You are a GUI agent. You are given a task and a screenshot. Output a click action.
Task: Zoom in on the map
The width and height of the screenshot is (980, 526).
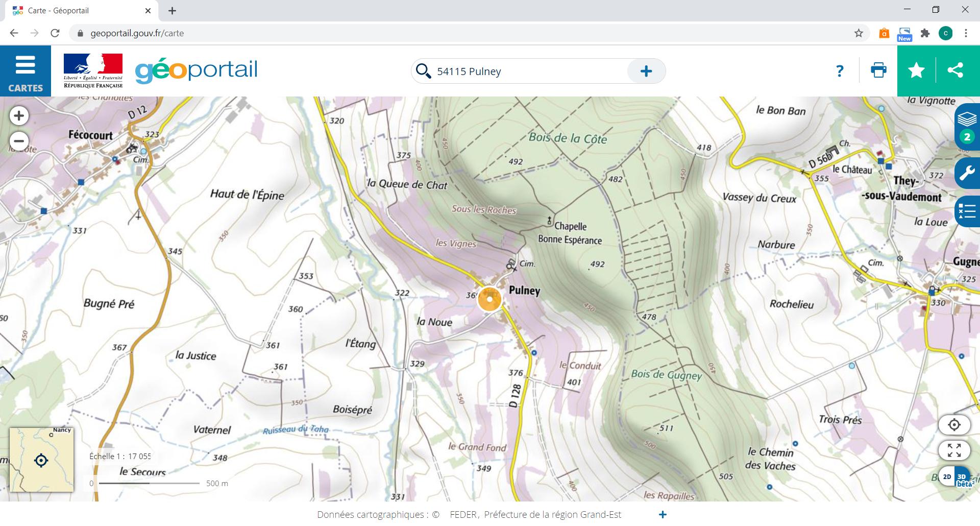(19, 116)
